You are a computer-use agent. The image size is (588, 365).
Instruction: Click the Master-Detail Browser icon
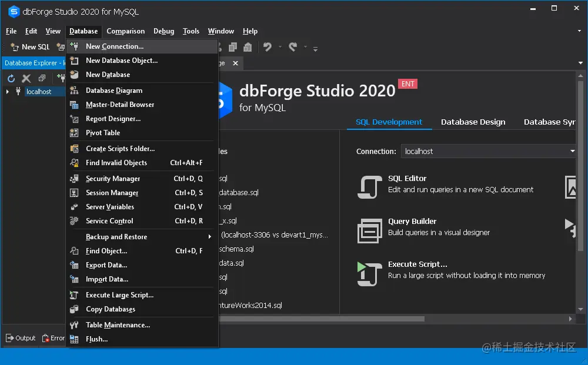coord(74,105)
